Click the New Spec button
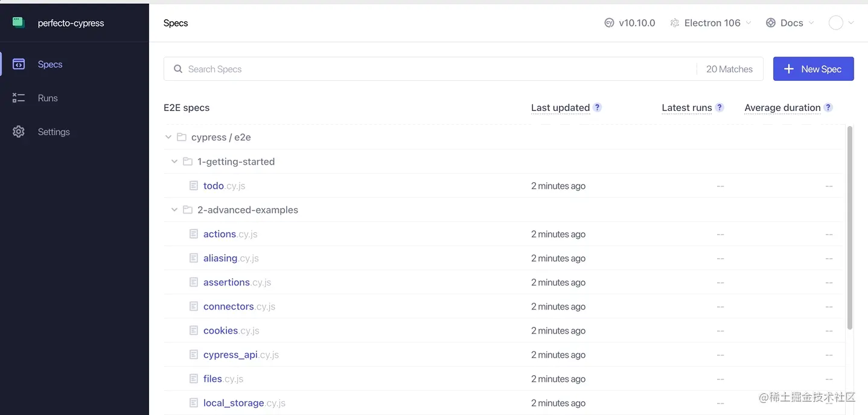The image size is (868, 415). coord(813,69)
